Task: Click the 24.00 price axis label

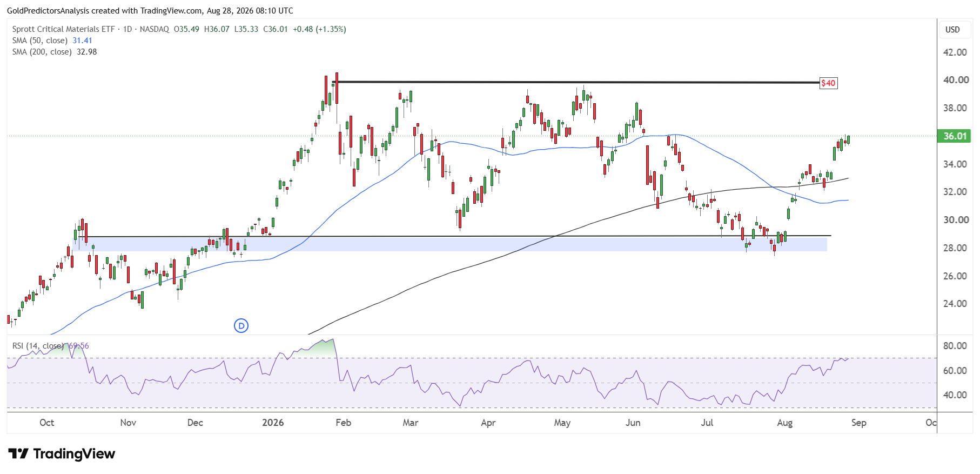Action: pyautogui.click(x=955, y=304)
